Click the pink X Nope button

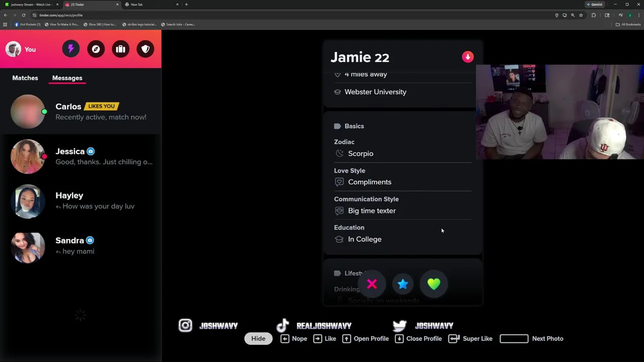(x=372, y=284)
